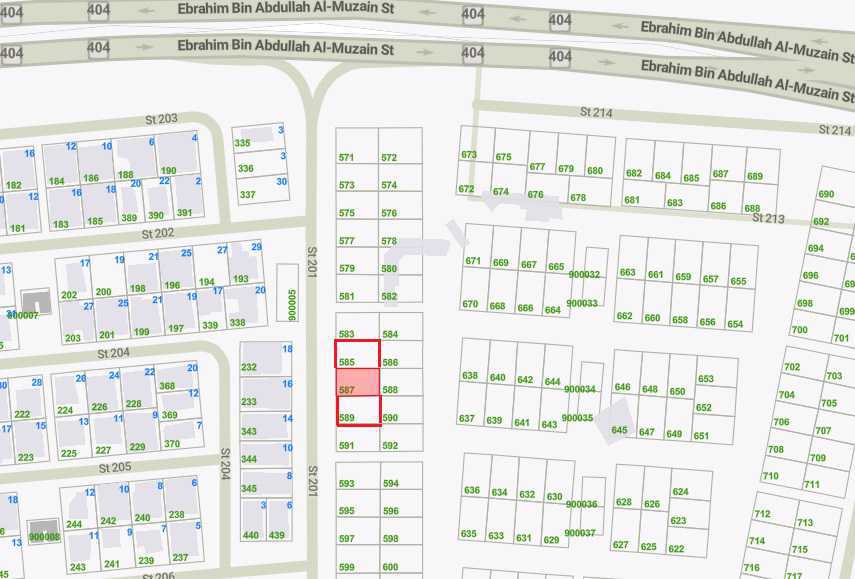The width and height of the screenshot is (855, 579).
Task: Click the St 205 street label
Action: point(115,467)
